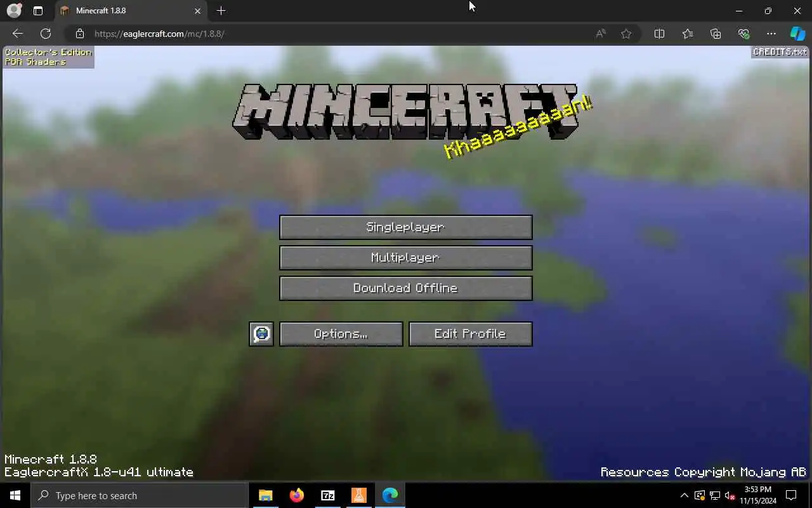
Task: Open the network status tray icon
Action: 714,495
